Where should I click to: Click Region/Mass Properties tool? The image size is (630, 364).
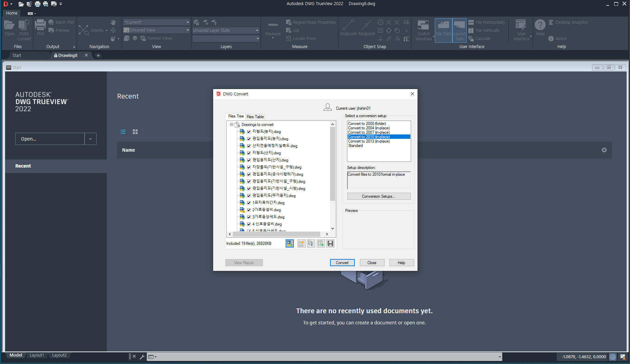(x=311, y=22)
